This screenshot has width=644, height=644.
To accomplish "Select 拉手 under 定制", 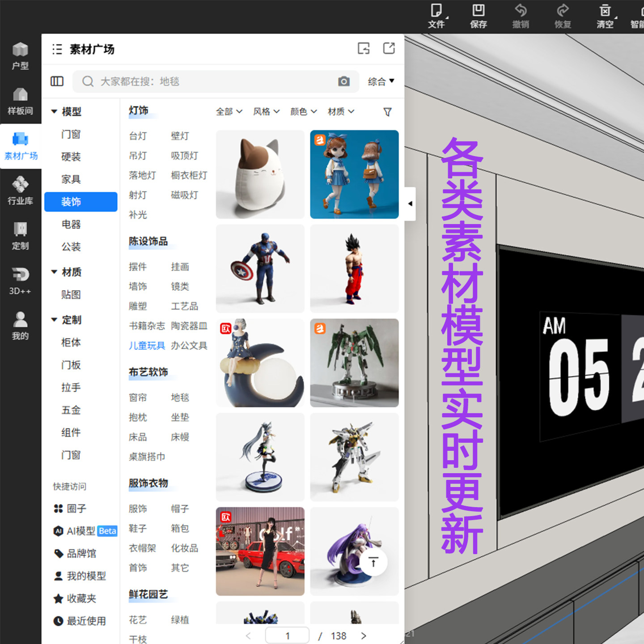I will coord(72,387).
